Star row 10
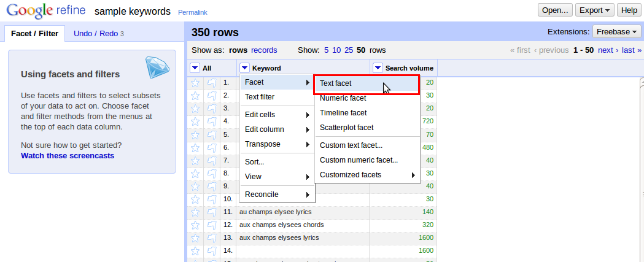Screen dimensions: 644x262 (195, 199)
